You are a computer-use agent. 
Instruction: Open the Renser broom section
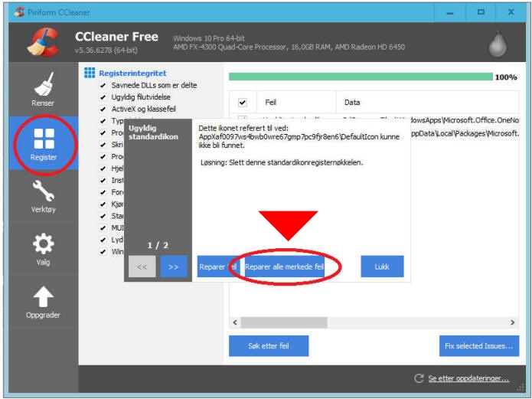[43, 89]
